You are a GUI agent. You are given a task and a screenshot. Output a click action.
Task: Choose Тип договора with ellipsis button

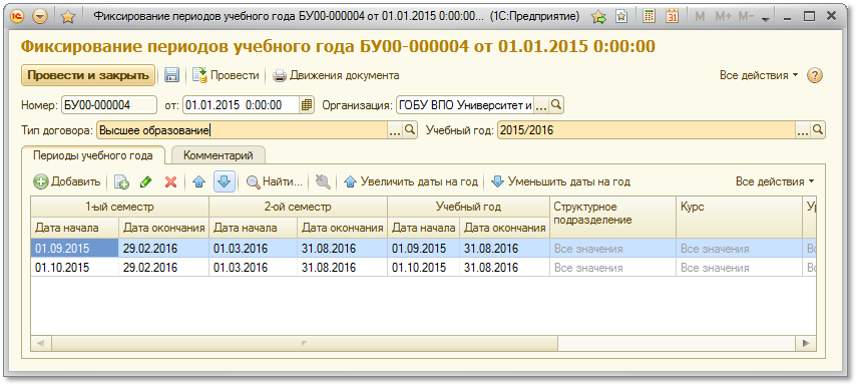coord(395,130)
